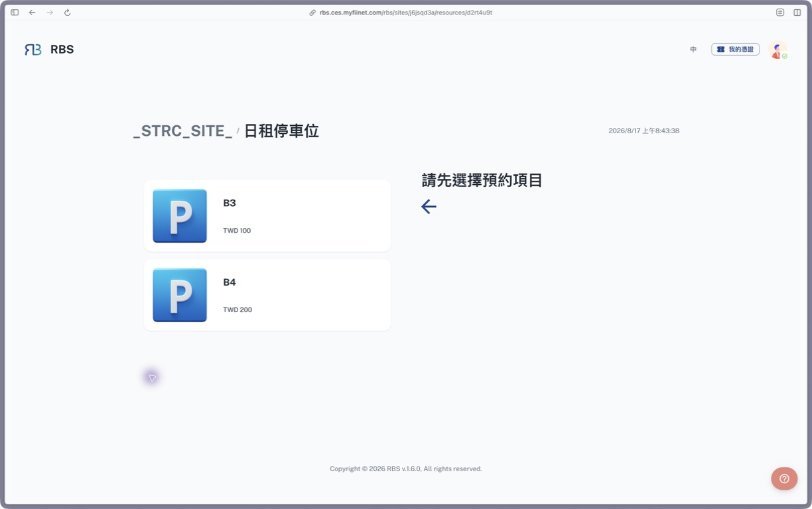Open the help question mark button
812x509 pixels.
[784, 479]
